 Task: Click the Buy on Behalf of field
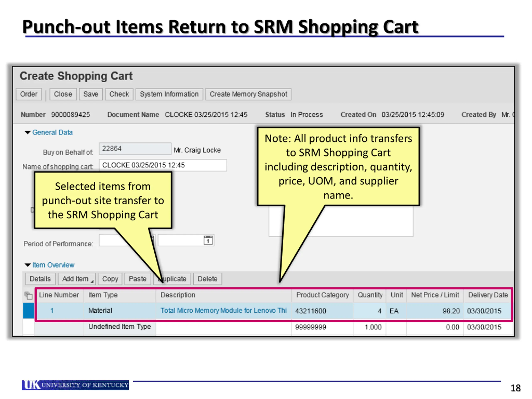pyautogui.click(x=135, y=149)
